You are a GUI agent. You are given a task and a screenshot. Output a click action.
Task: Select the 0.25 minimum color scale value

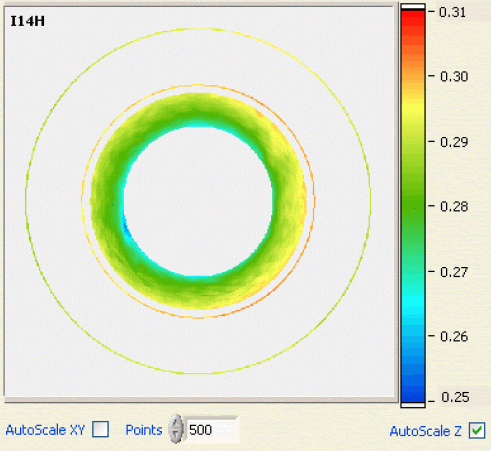pos(455,397)
